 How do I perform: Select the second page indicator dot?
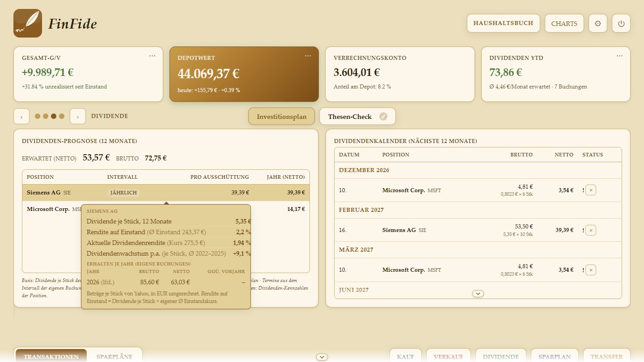tap(46, 116)
